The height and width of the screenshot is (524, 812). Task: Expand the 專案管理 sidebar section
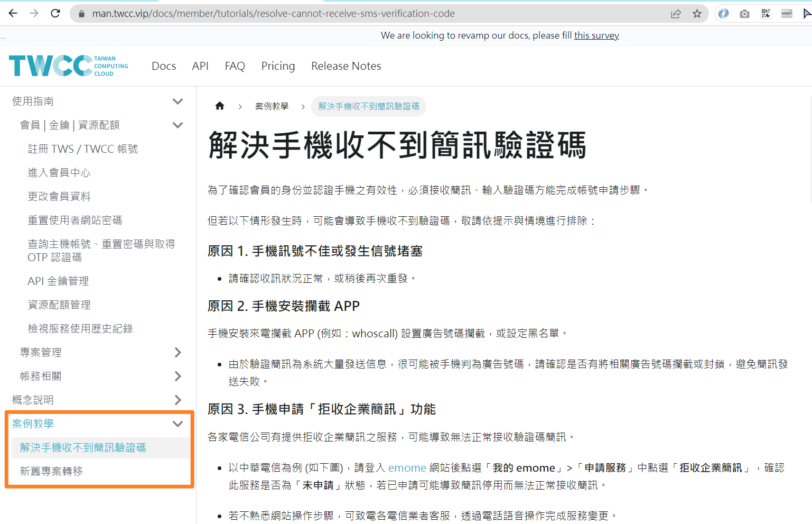point(178,352)
